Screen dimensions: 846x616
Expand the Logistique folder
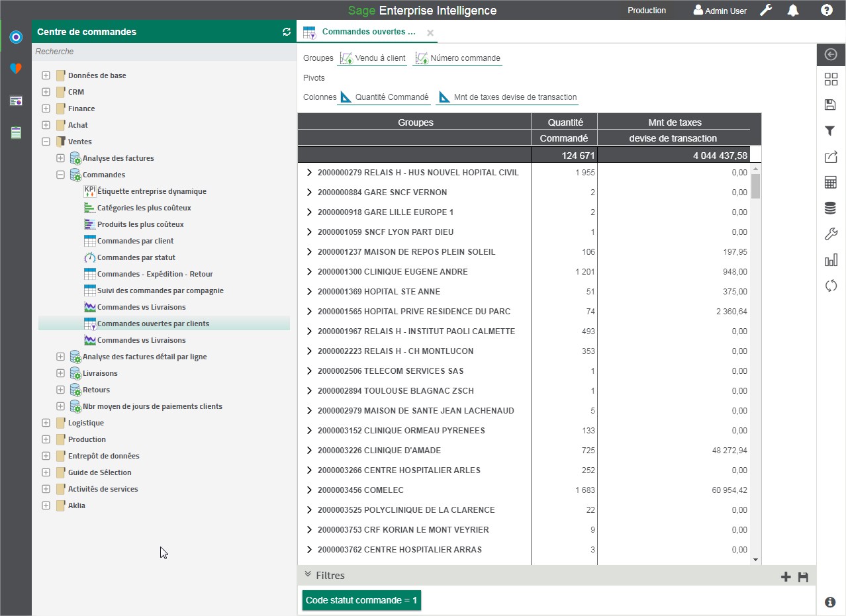[x=46, y=423]
